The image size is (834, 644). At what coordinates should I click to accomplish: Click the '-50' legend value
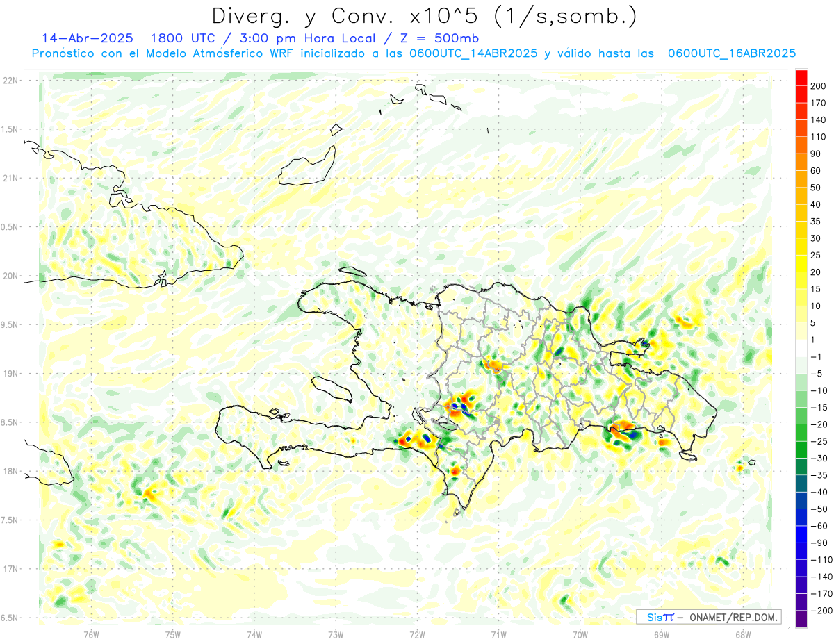coord(819,509)
